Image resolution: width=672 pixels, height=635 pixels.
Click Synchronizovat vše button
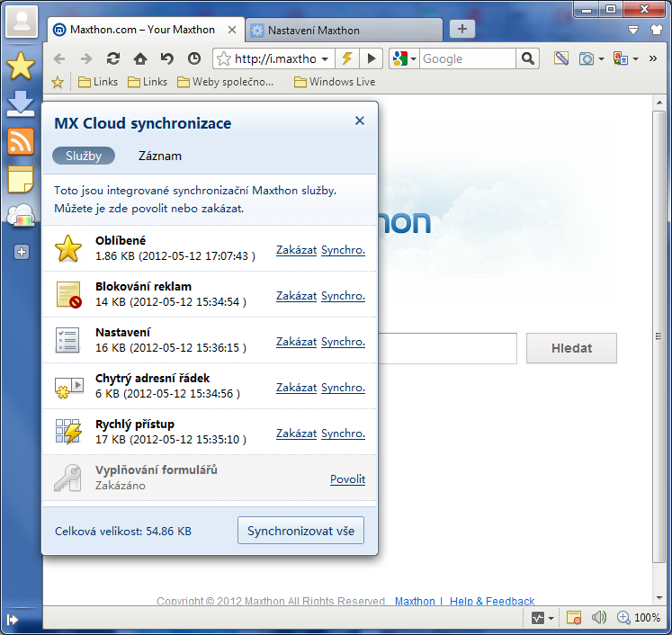point(300,531)
